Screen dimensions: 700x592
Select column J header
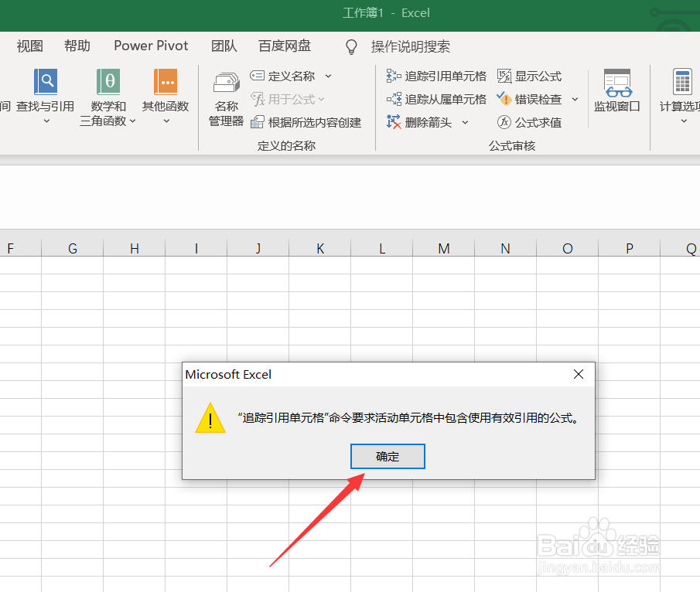tap(258, 248)
